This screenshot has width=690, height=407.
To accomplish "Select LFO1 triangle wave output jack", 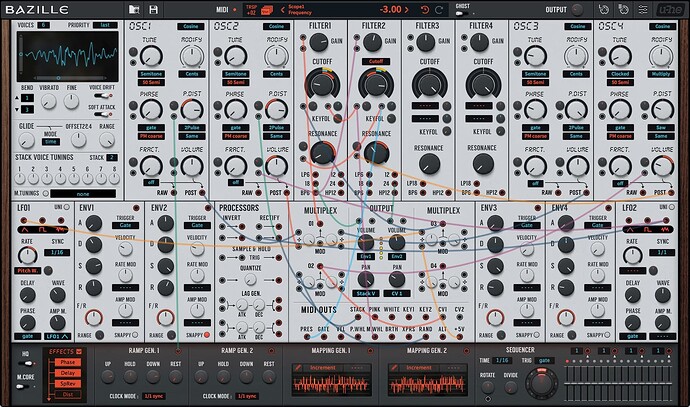I will coord(23,220).
